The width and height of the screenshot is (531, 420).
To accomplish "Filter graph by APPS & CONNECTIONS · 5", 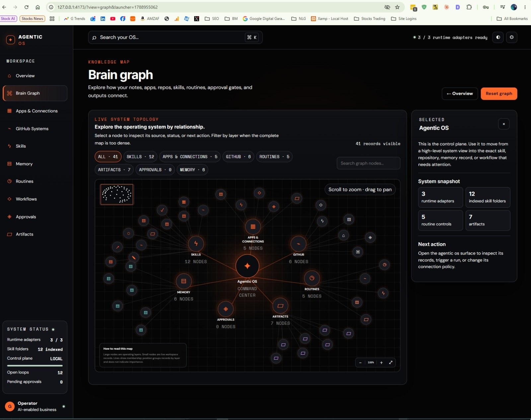I will [x=190, y=157].
